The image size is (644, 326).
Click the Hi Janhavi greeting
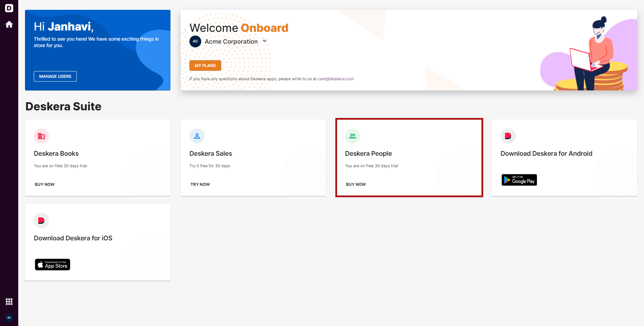click(x=64, y=27)
